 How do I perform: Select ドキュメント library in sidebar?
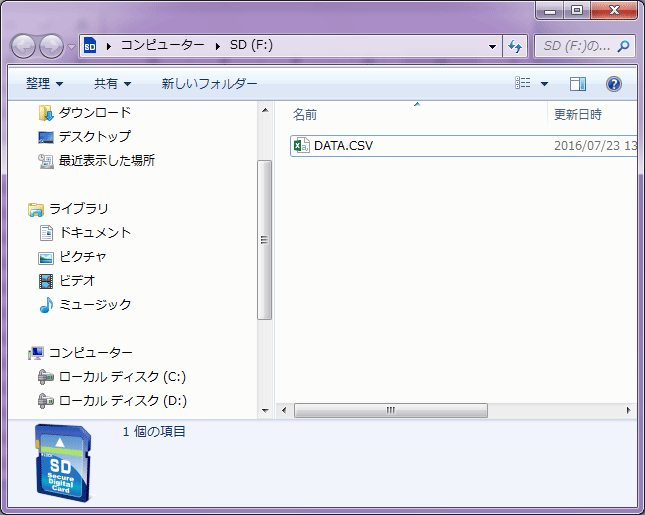[x=95, y=233]
